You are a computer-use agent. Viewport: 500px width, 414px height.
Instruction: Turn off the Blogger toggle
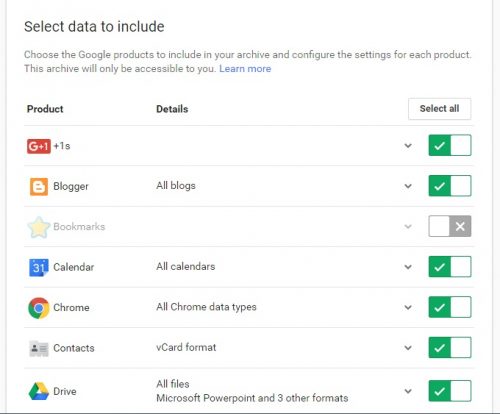click(x=450, y=186)
